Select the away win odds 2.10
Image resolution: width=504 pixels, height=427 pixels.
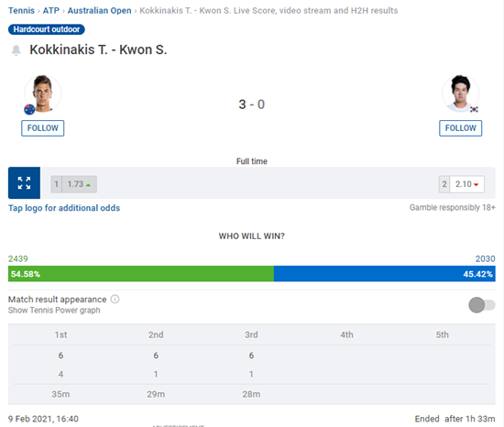point(462,184)
